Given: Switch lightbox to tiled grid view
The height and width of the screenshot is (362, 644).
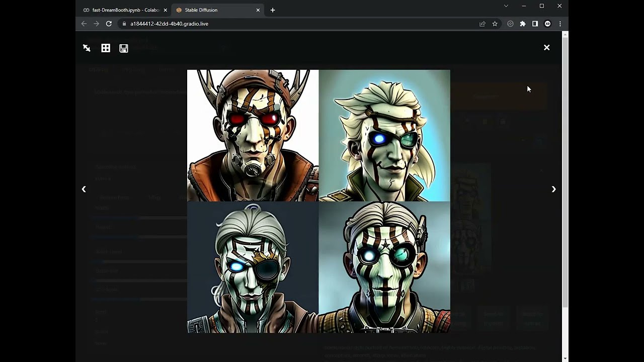Looking at the screenshot, I should [x=106, y=48].
